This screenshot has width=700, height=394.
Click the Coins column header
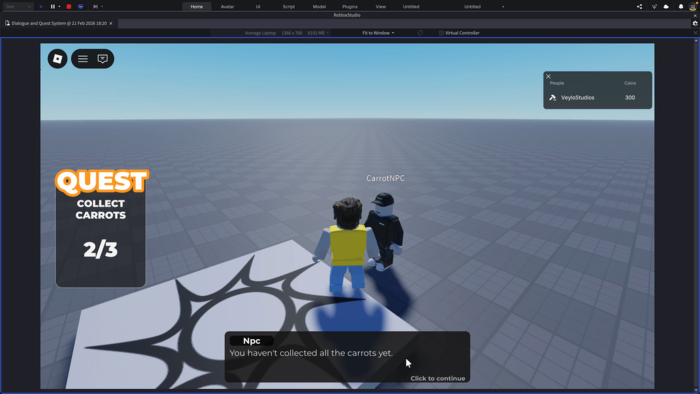coord(630,83)
